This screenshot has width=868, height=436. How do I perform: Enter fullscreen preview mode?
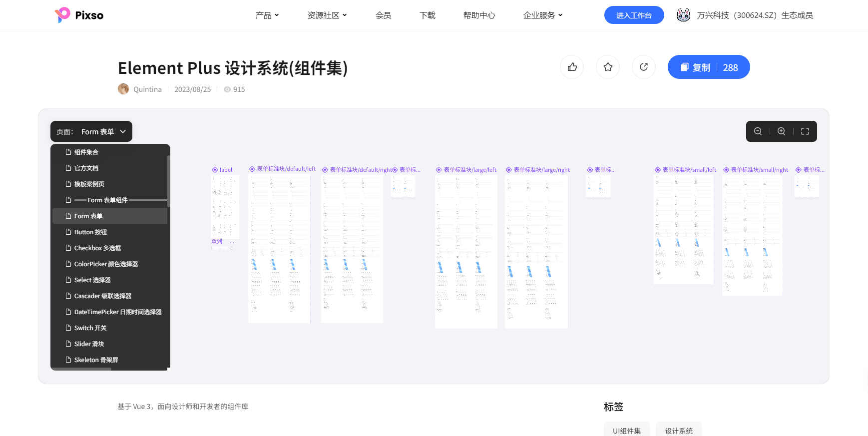805,131
